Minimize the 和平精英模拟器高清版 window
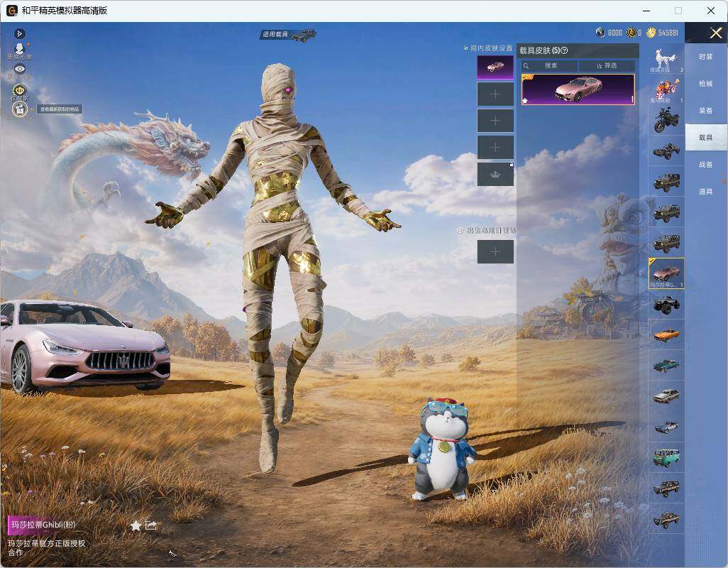Viewport: 728px width, 568px height. click(646, 11)
